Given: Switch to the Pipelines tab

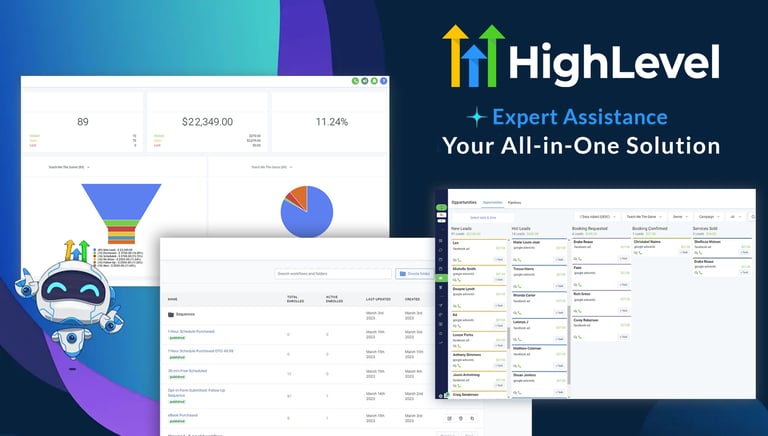Looking at the screenshot, I should coord(514,202).
